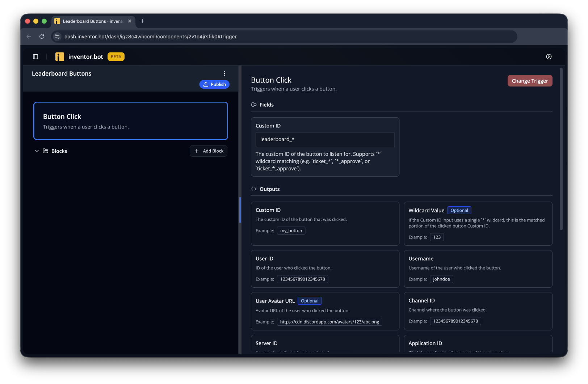The width and height of the screenshot is (588, 384).
Task: Click the browser back arrow
Action: coord(29,37)
